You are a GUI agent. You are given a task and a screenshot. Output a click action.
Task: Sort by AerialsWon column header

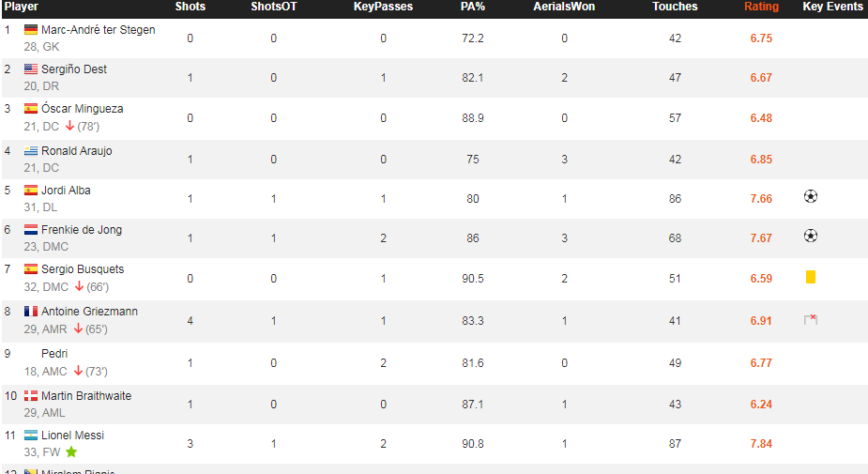[x=564, y=7]
